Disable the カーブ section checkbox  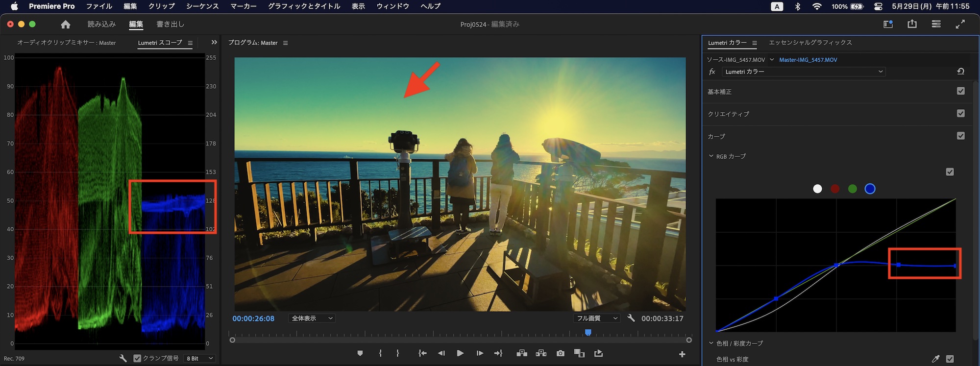pyautogui.click(x=961, y=136)
